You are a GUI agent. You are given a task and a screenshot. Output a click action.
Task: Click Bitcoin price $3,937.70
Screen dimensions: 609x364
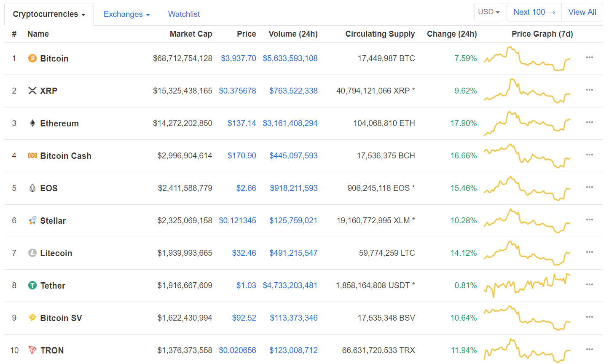pos(239,59)
